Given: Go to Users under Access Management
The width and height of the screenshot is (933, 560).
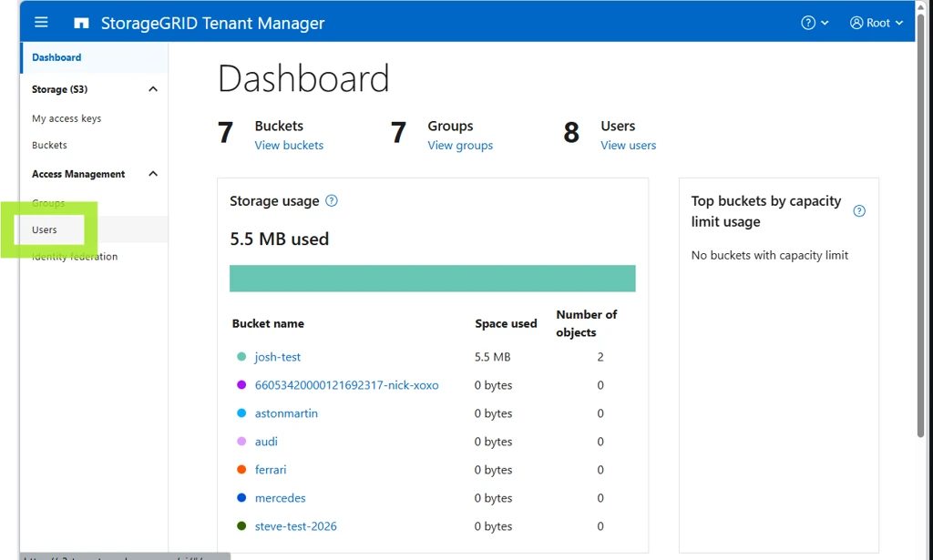Looking at the screenshot, I should [x=45, y=229].
